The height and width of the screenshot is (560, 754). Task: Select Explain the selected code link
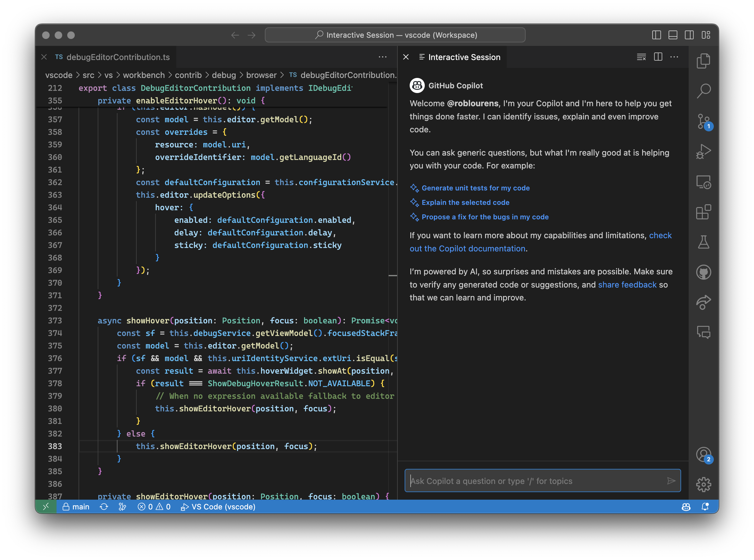tap(465, 202)
